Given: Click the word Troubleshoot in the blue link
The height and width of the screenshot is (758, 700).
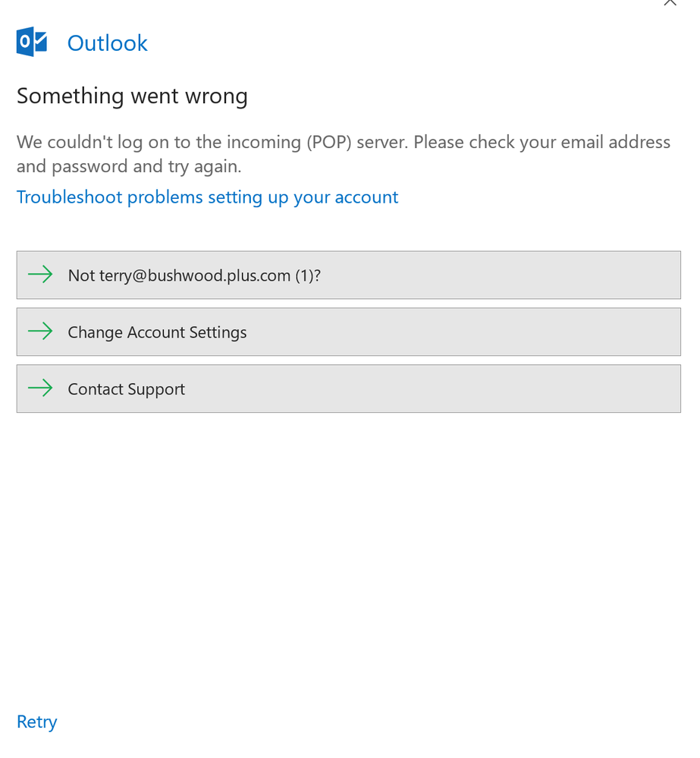Looking at the screenshot, I should tap(70, 197).
